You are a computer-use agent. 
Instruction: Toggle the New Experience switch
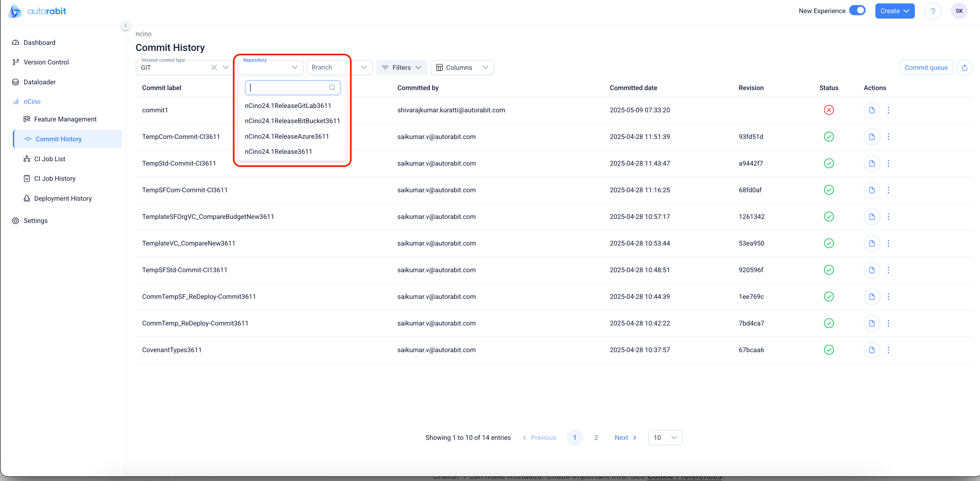(x=857, y=11)
